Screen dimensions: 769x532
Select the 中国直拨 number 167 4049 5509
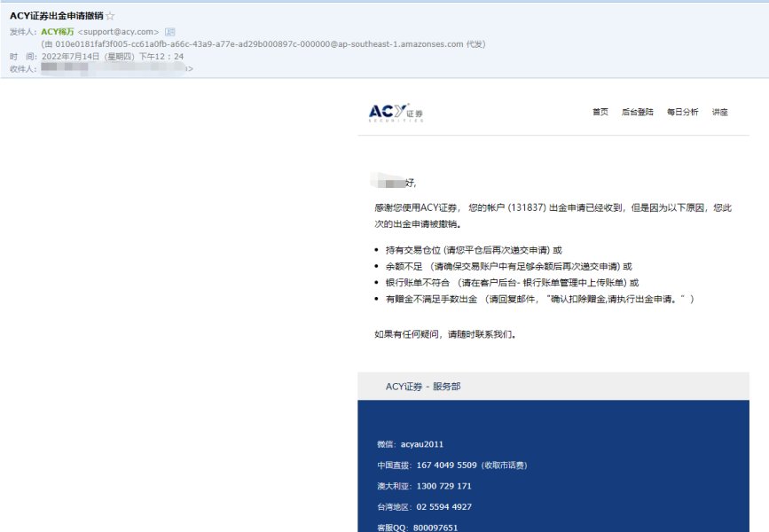click(446, 465)
